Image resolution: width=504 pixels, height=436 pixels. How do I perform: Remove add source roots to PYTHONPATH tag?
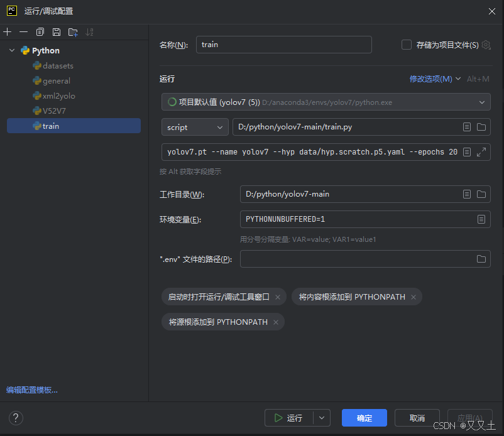276,322
